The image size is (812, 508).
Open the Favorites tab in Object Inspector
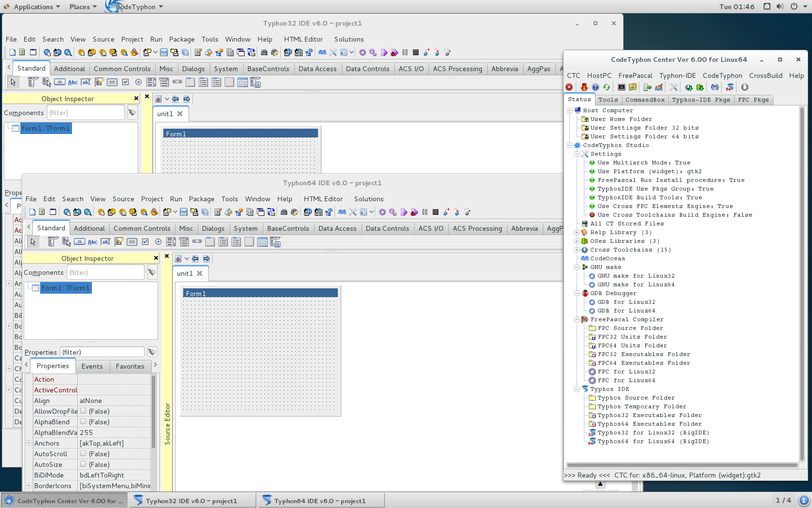click(x=130, y=366)
